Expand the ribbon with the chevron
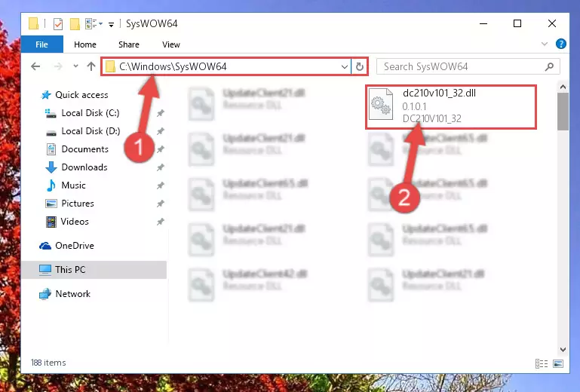Screen dimensions: 580x392 (x=544, y=44)
